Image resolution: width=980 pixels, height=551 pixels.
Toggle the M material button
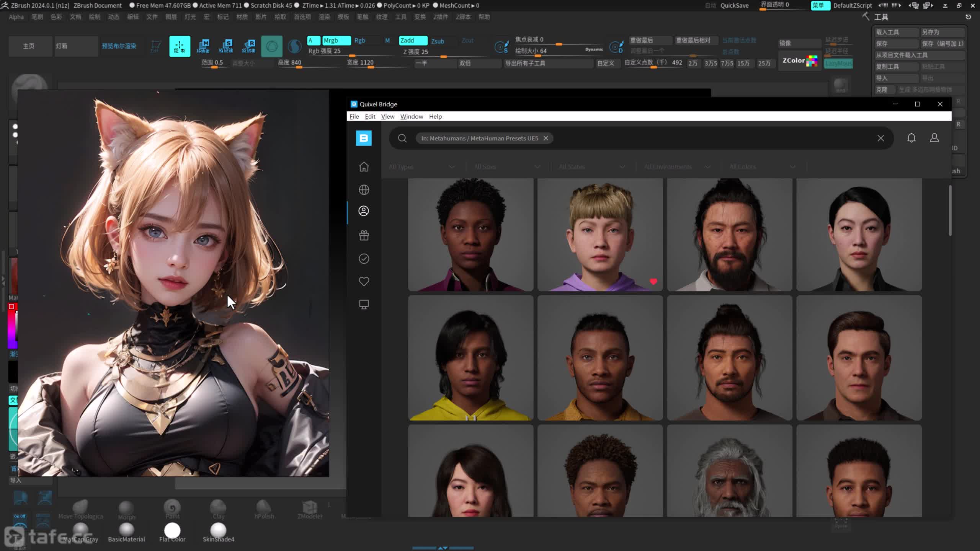[387, 41]
